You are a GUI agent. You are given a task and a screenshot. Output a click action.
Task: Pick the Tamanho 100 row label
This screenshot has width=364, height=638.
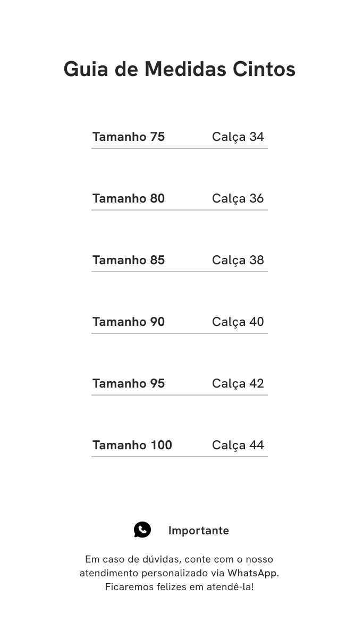coord(132,445)
